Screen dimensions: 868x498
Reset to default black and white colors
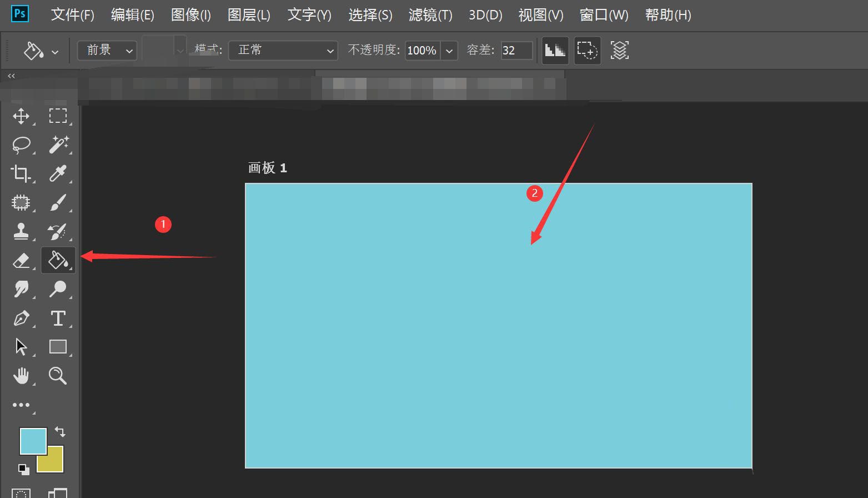(x=24, y=469)
